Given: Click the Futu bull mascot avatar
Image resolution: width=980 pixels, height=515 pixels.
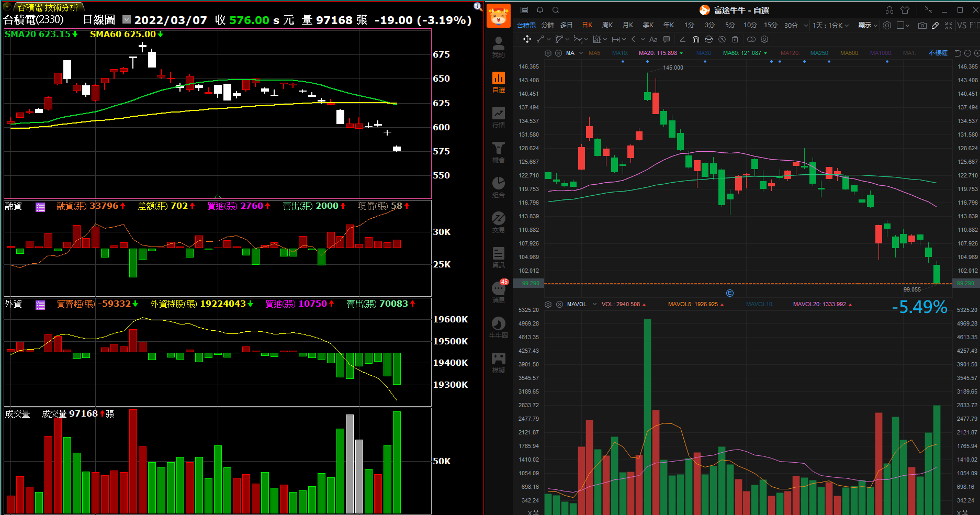Looking at the screenshot, I should 499,16.
